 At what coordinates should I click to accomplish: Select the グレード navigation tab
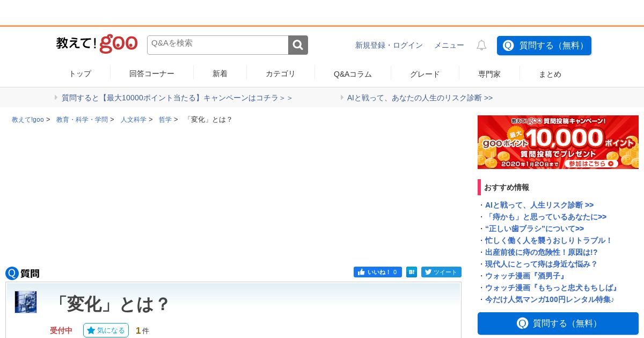(425, 74)
